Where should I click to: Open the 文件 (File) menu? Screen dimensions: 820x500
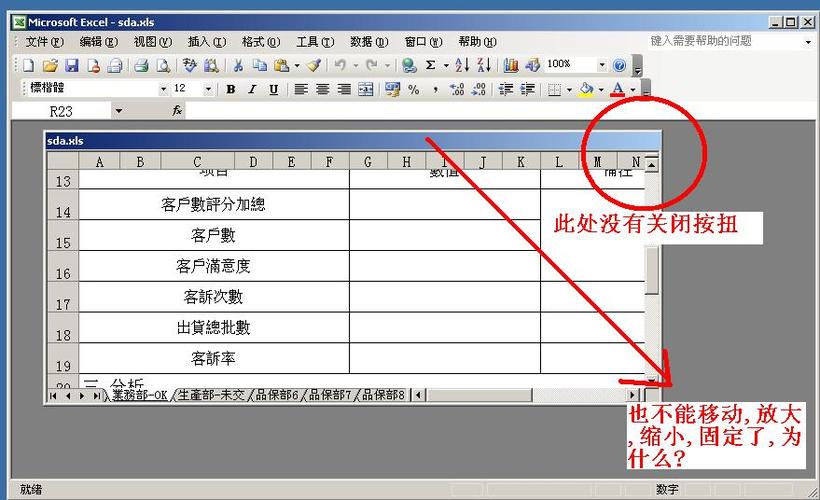(44, 42)
